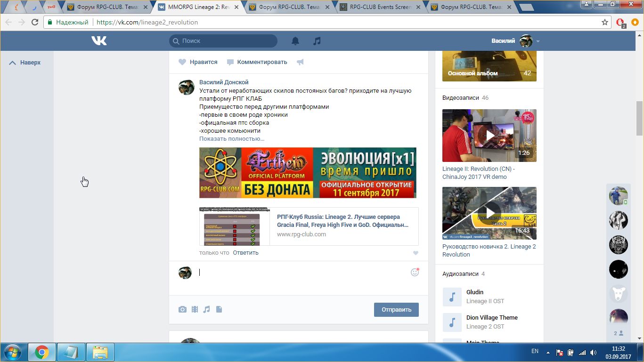Open the Основной альбом thumbnail
The width and height of the screenshot is (644, 362).
coord(489,65)
